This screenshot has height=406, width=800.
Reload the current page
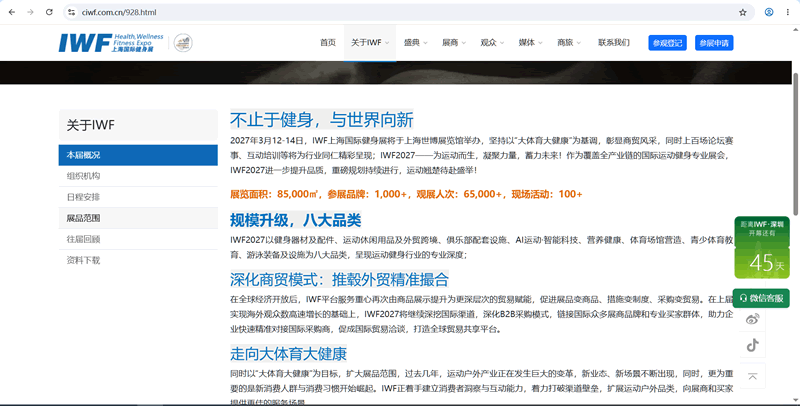coord(49,12)
